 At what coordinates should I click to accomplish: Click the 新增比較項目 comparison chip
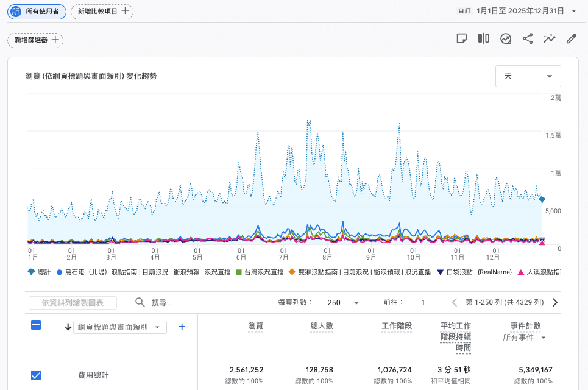click(x=102, y=11)
